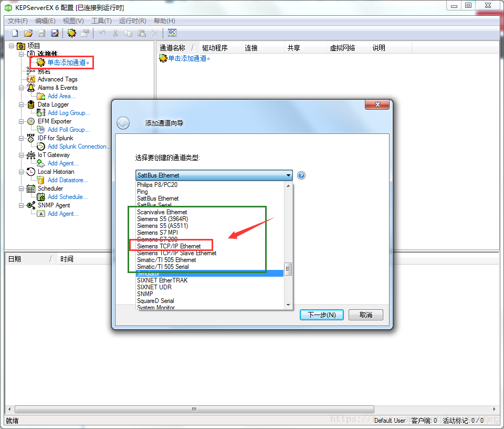504x429 pixels.
Task: Click the Add Schedule... link
Action: click(x=68, y=197)
